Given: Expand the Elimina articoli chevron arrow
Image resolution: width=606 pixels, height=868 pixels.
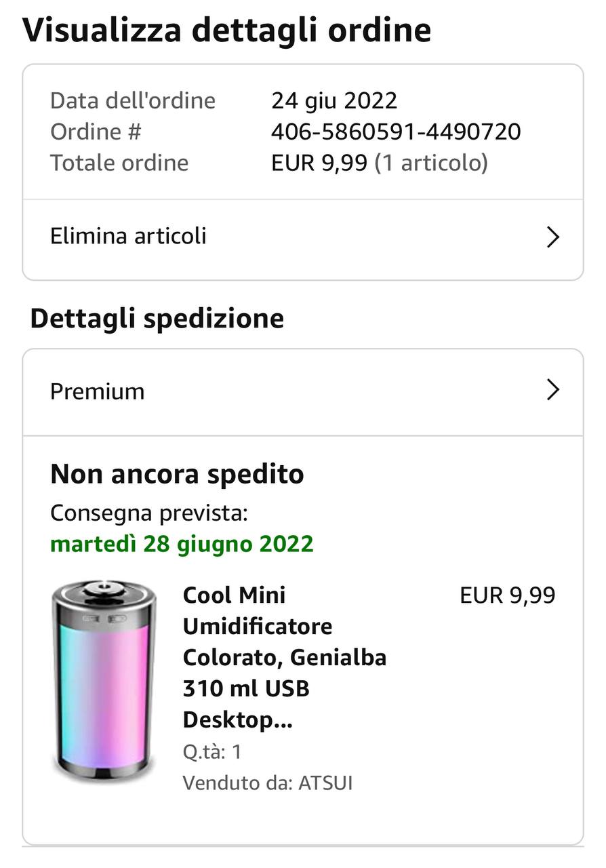Looking at the screenshot, I should 553,237.
